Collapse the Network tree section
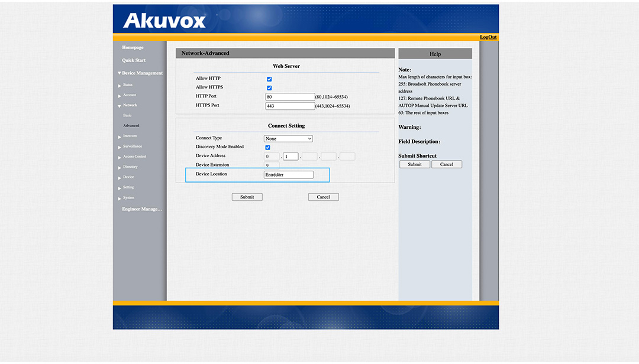639x364 pixels. pos(120,106)
